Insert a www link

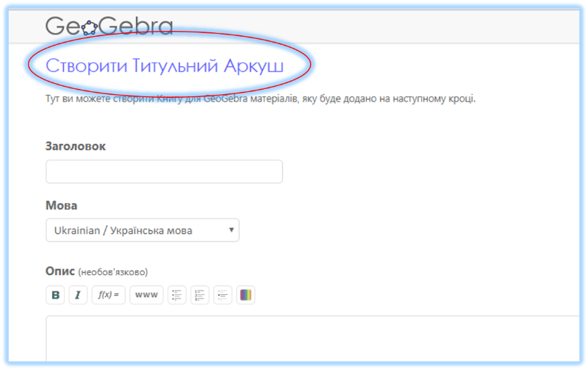pos(146,295)
